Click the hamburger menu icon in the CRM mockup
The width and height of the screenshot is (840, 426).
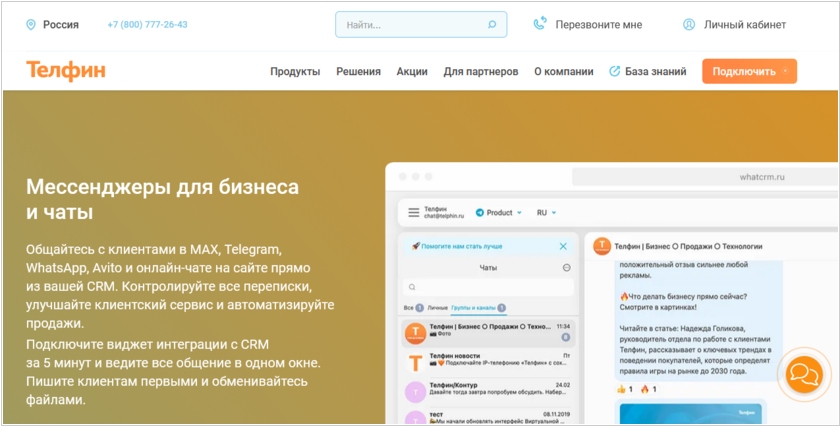412,213
